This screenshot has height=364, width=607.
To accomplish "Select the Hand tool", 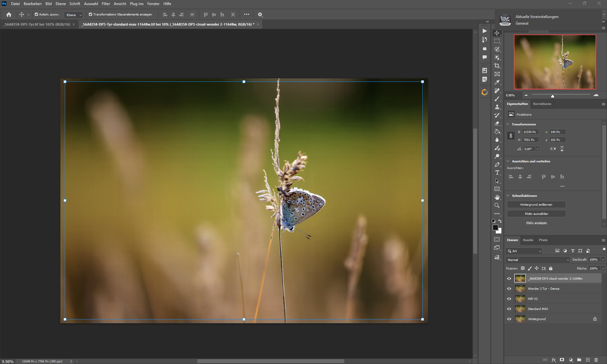I will (497, 197).
